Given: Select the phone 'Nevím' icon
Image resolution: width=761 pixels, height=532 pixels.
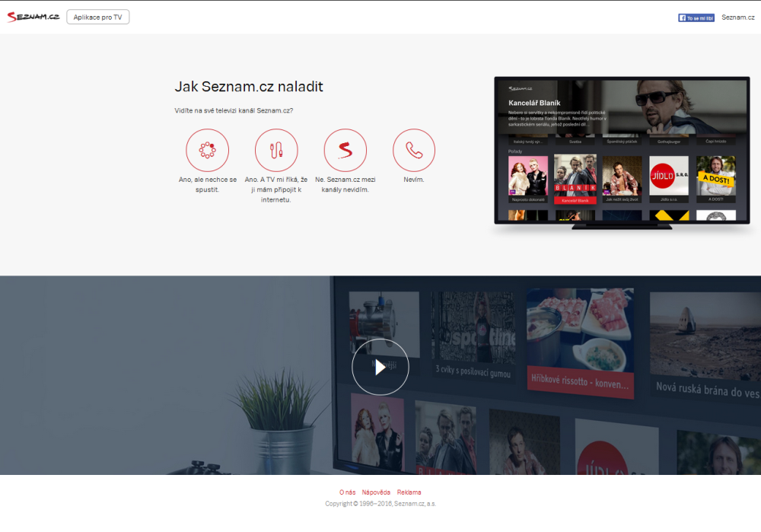Looking at the screenshot, I should click(x=414, y=150).
